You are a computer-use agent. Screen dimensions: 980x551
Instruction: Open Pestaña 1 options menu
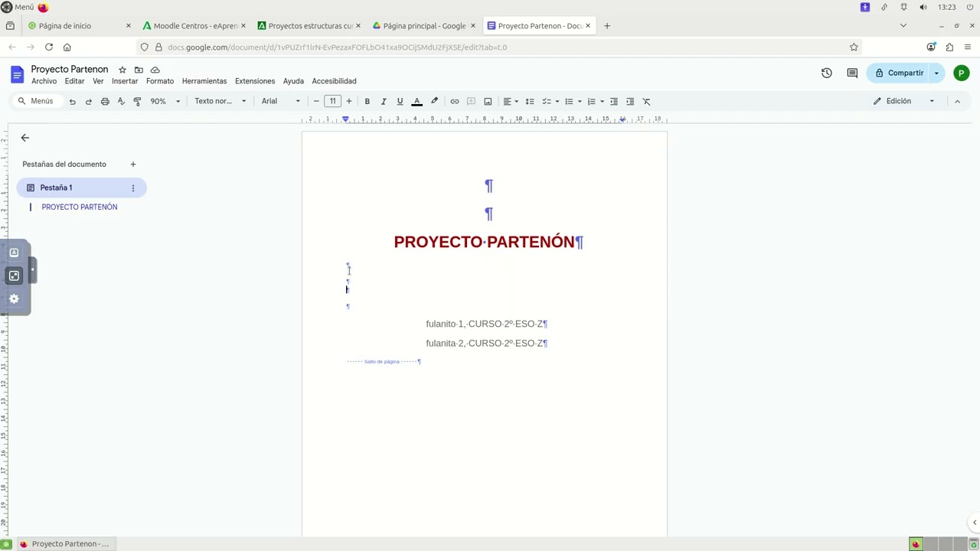click(x=132, y=187)
